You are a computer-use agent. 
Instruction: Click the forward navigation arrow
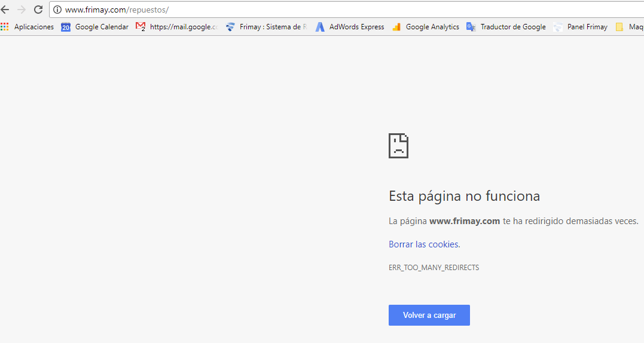(x=22, y=10)
